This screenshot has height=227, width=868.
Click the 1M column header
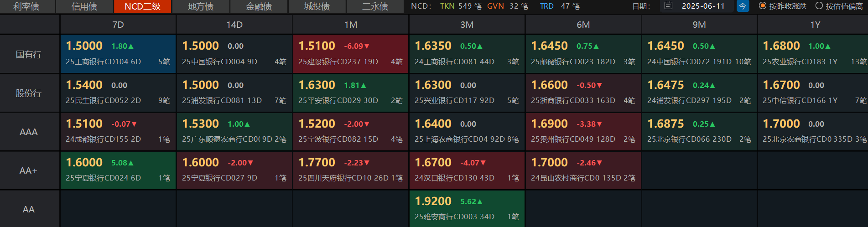coord(351,25)
